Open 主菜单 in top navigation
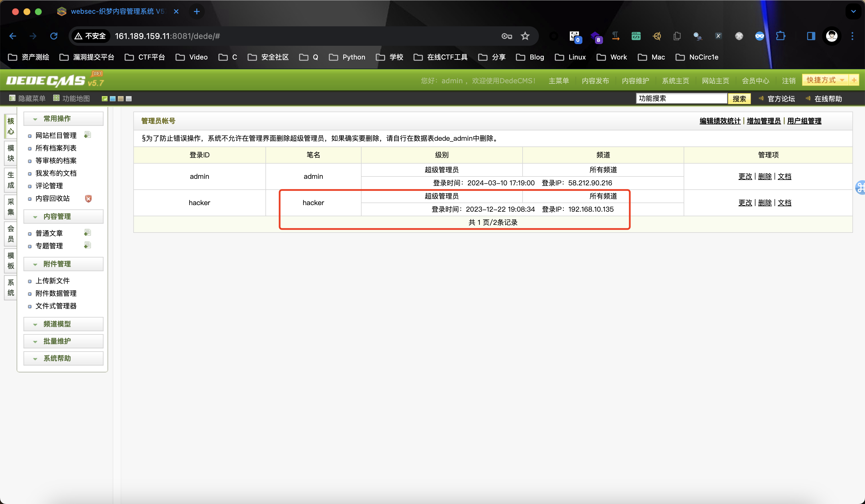Screen dimensions: 865x504 click(559, 81)
